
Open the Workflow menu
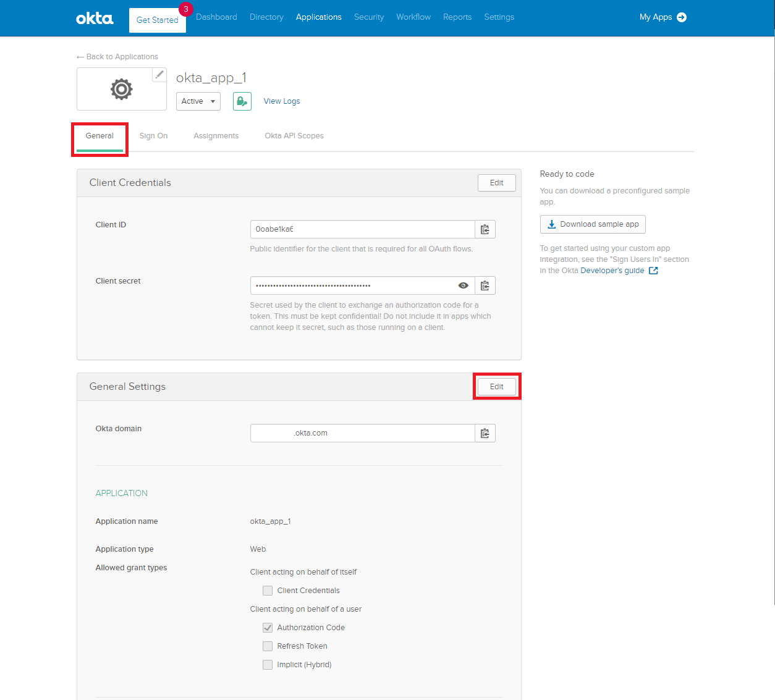pos(413,17)
